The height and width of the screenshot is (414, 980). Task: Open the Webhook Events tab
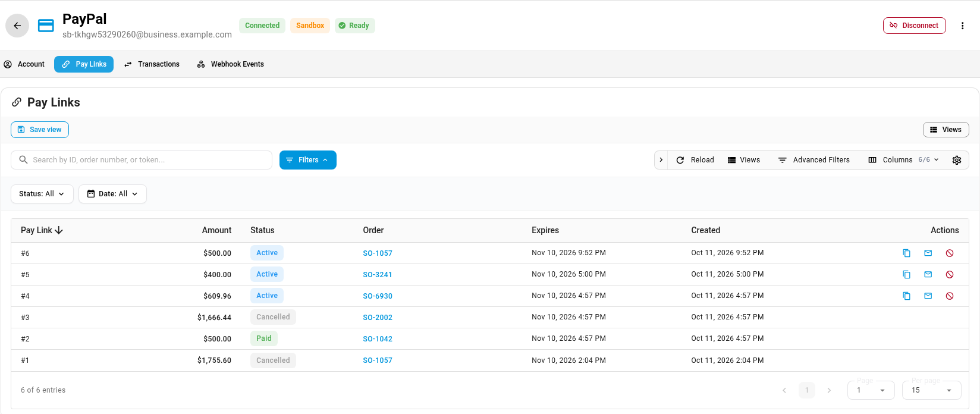point(230,64)
